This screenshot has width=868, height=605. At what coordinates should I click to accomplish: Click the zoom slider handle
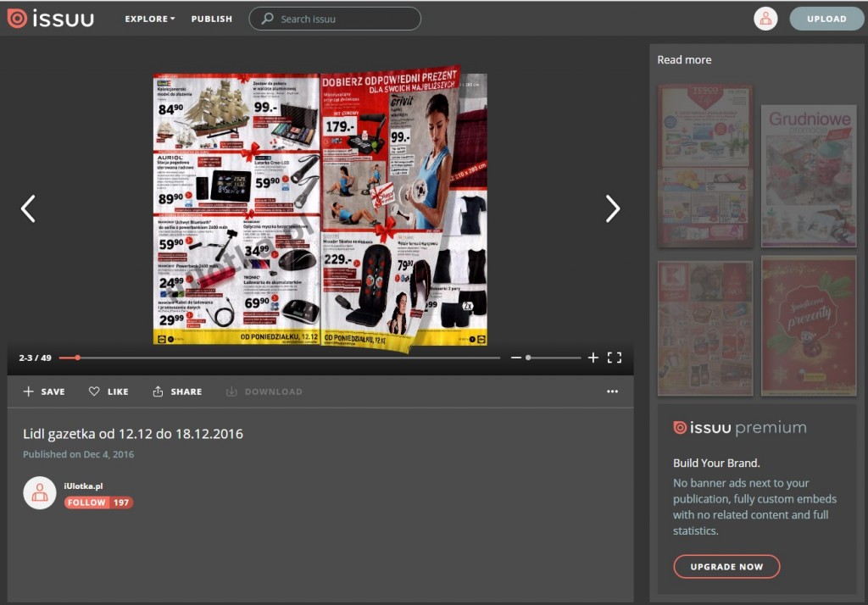click(x=528, y=358)
